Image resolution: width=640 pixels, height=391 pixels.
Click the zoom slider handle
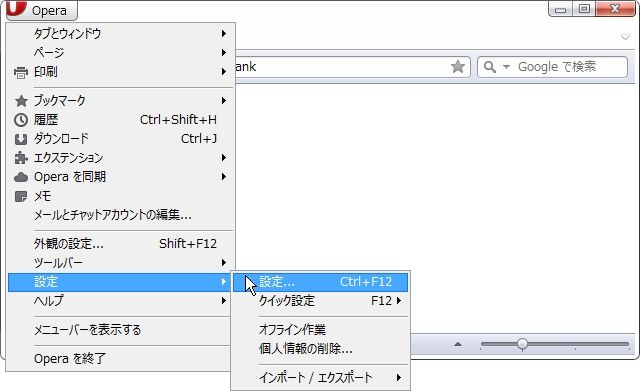pyautogui.click(x=522, y=344)
